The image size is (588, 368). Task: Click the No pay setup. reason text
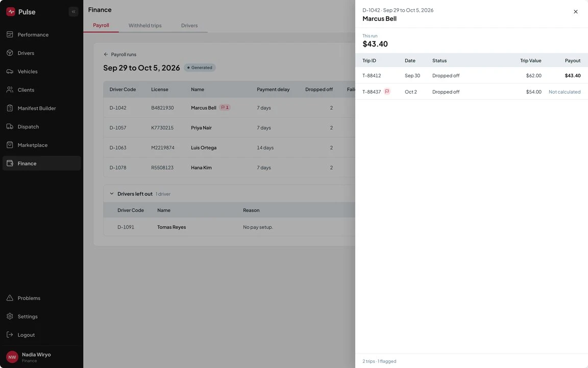pos(258,227)
